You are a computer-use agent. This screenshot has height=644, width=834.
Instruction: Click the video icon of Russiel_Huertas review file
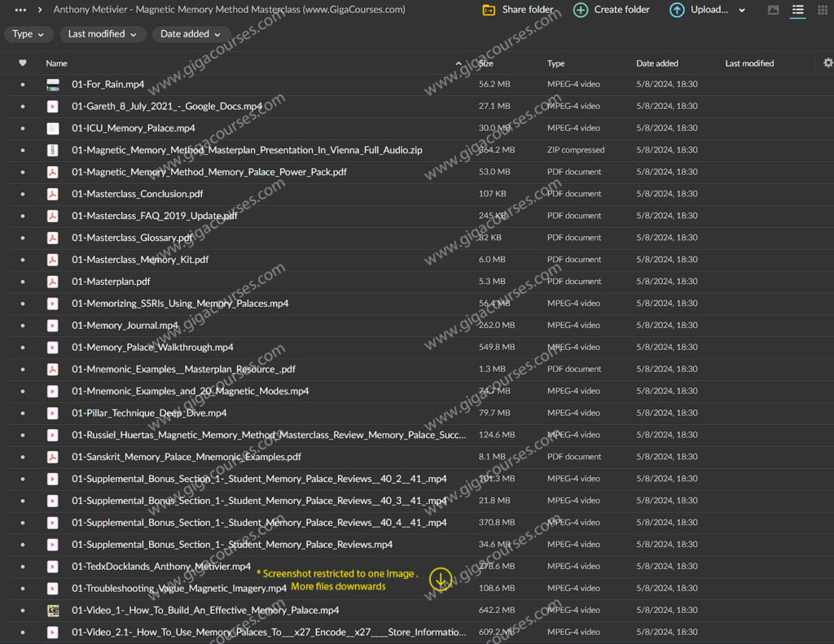pyautogui.click(x=53, y=435)
